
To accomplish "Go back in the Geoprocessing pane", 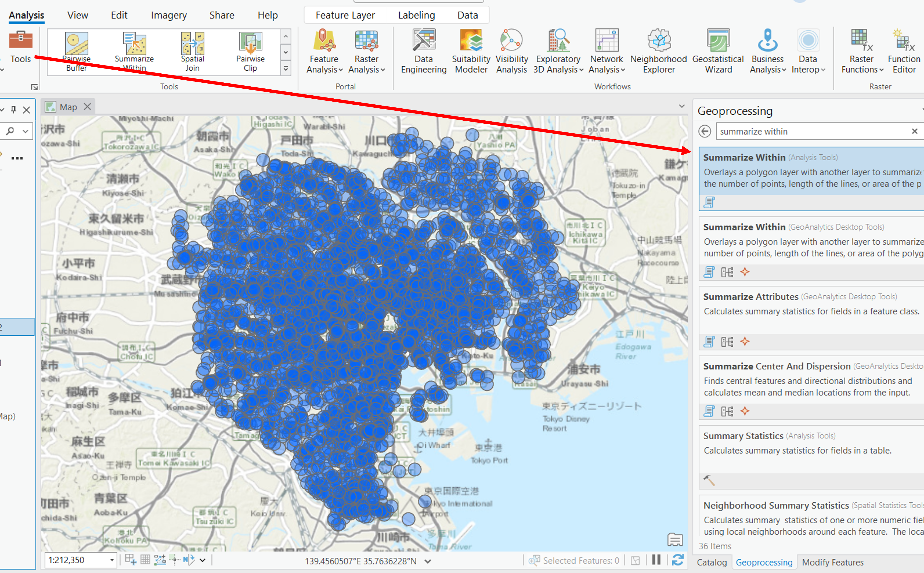I will pos(705,132).
